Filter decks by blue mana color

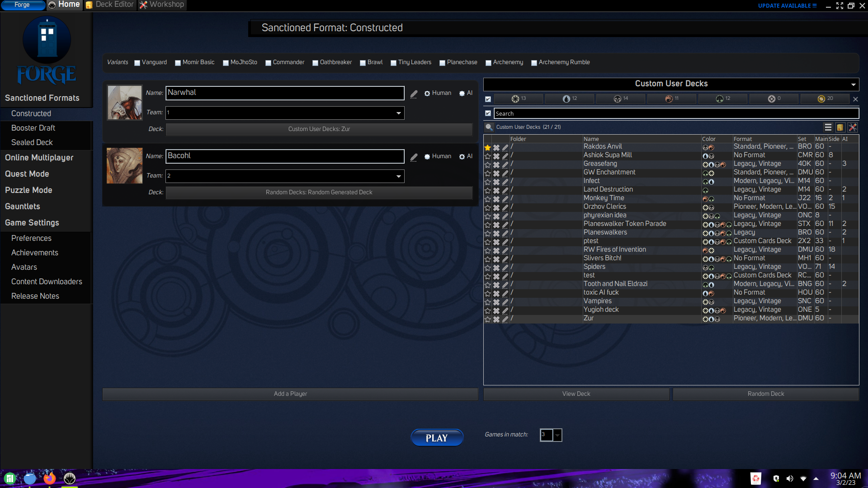pyautogui.click(x=570, y=99)
